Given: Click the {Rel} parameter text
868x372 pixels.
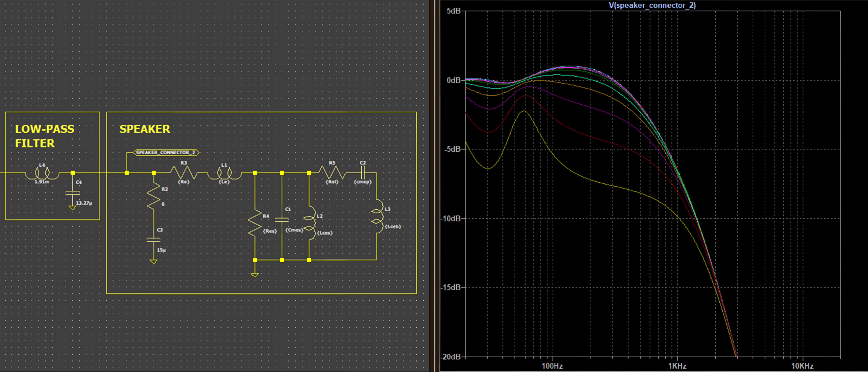Looking at the screenshot, I should pyautogui.click(x=332, y=182).
